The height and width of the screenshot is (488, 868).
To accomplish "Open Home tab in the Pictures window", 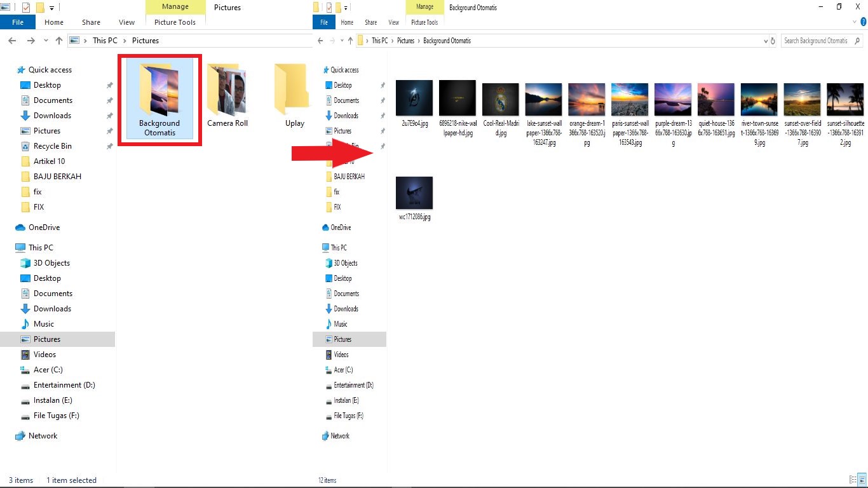I will [54, 22].
